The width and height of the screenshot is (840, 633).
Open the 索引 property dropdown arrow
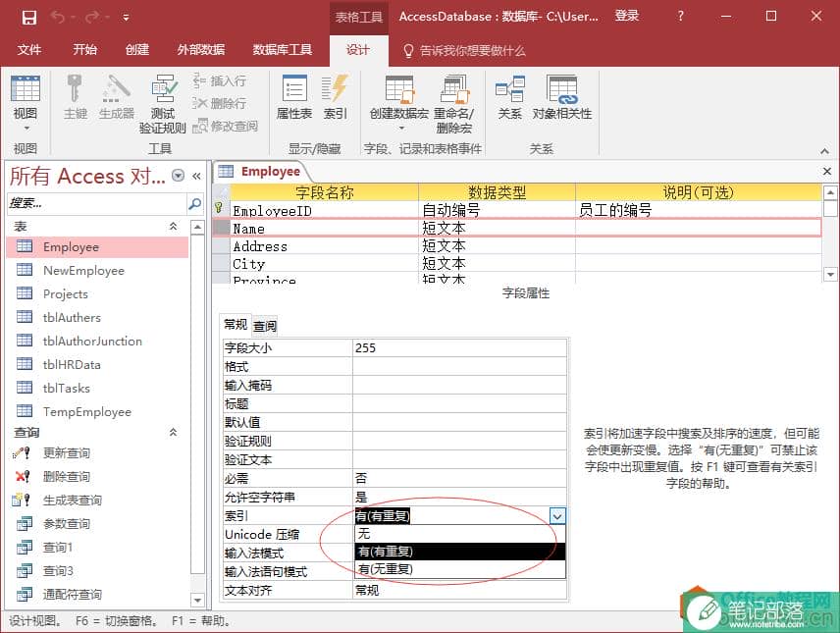[557, 516]
